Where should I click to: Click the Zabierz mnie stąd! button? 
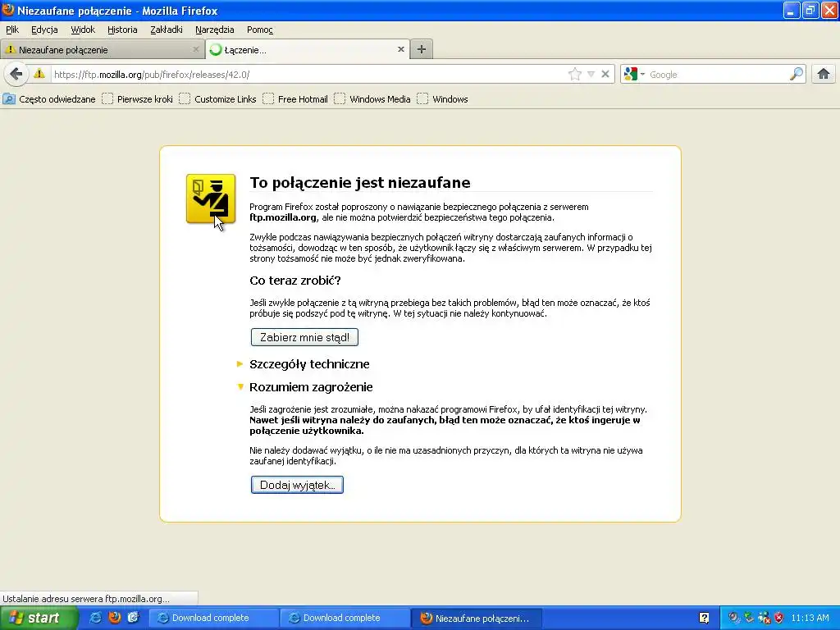pyautogui.click(x=304, y=337)
